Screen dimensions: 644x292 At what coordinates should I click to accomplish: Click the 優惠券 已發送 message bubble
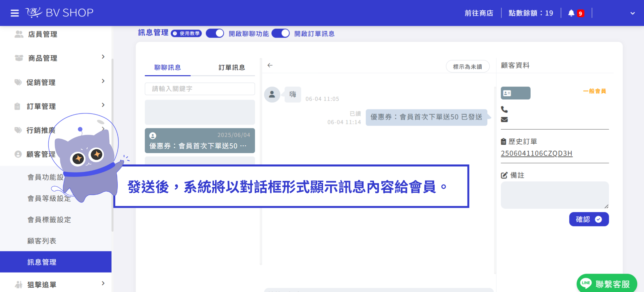point(426,117)
